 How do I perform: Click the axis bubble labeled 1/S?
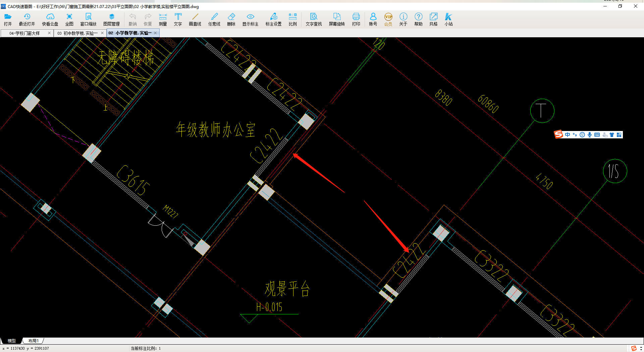[x=615, y=171]
